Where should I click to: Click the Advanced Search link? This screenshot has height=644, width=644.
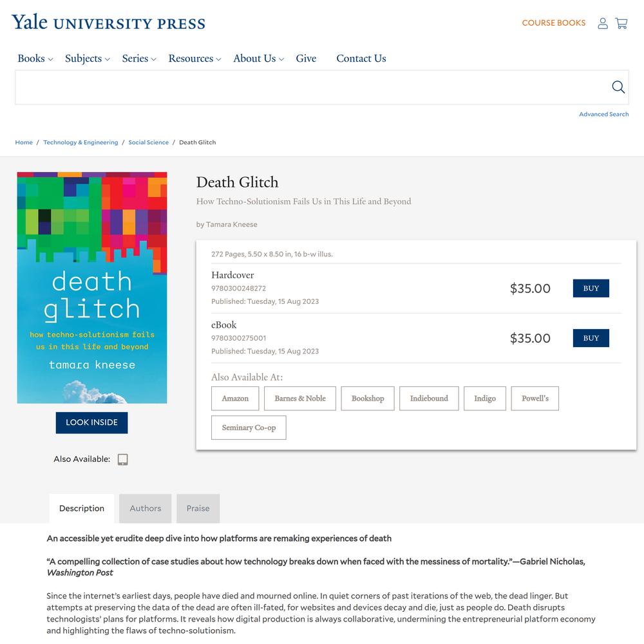[x=604, y=114]
